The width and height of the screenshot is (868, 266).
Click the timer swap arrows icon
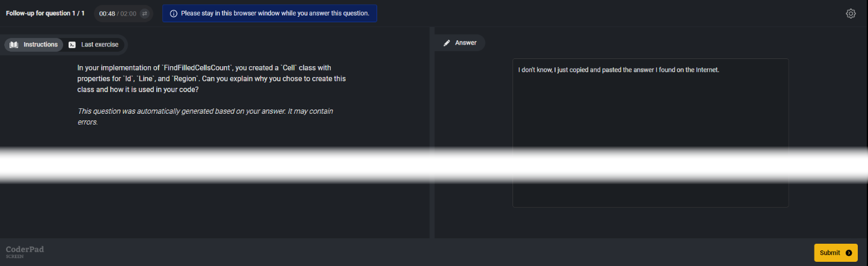(x=144, y=13)
